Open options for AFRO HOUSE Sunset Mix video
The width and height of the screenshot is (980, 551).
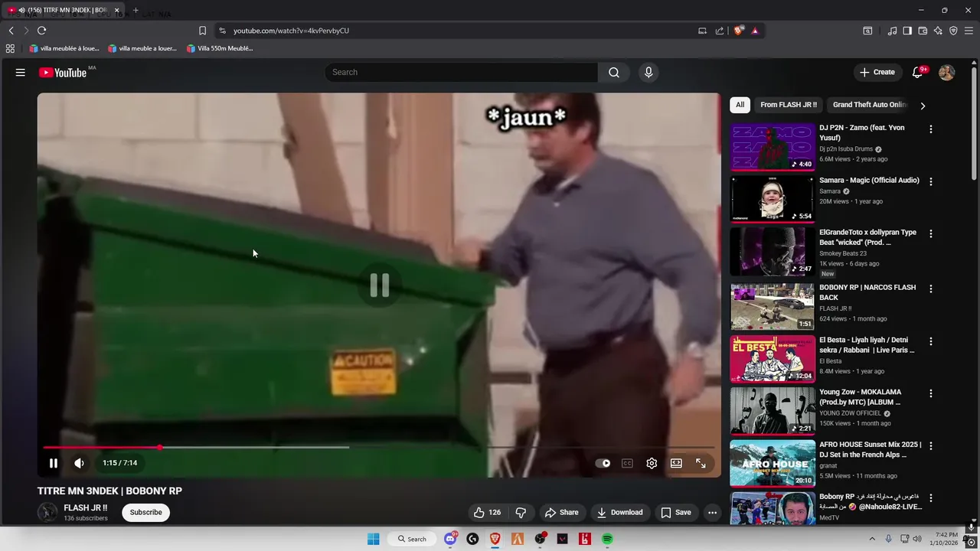[x=931, y=445]
